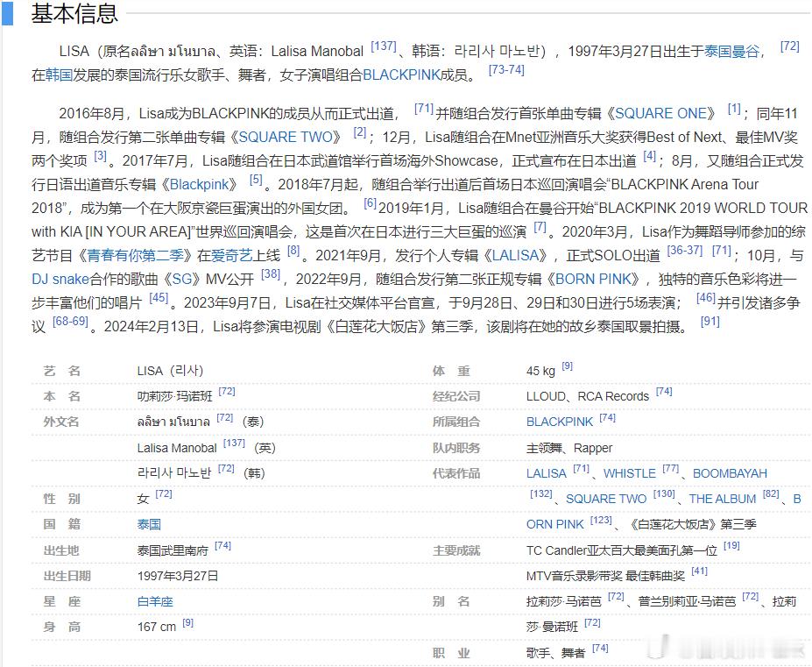Open citation [123] after ORN PINK
The image size is (812, 667).
[x=601, y=520]
